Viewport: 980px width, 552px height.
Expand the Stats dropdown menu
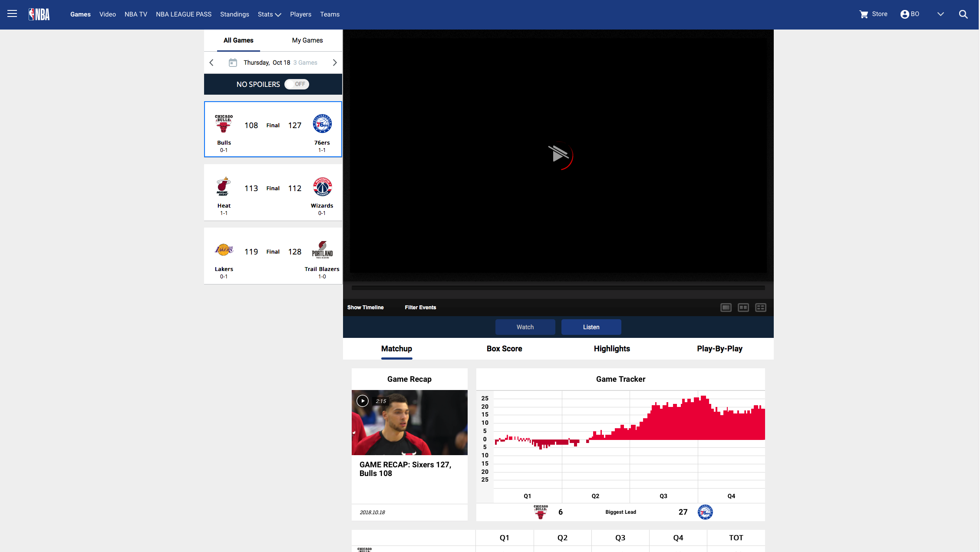point(269,14)
